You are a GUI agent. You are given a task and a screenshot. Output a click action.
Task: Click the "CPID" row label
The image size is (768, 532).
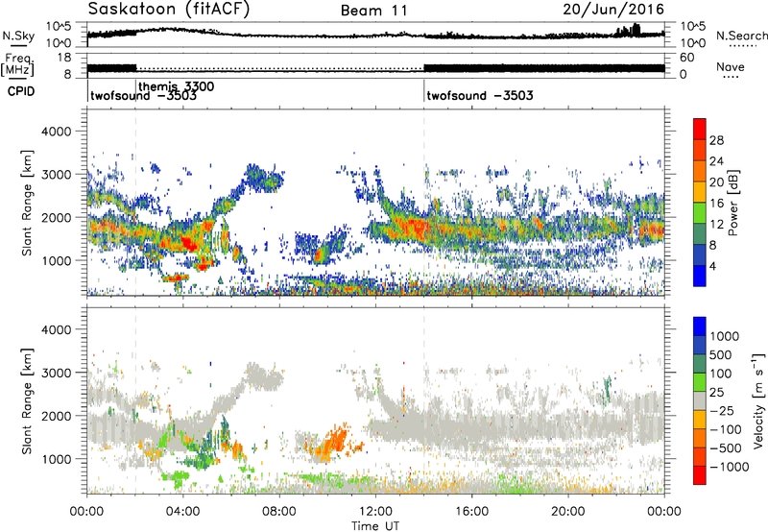tap(21, 91)
